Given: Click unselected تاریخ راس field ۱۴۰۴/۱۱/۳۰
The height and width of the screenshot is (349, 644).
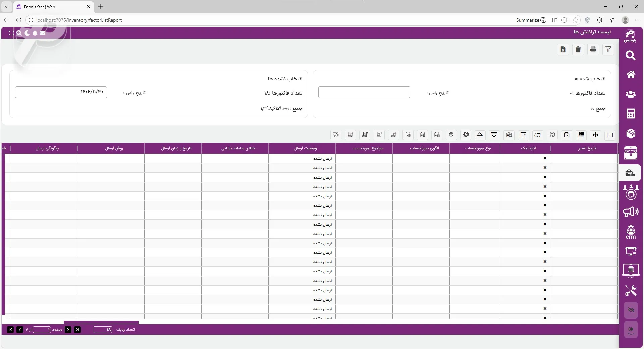Looking at the screenshot, I should [61, 92].
